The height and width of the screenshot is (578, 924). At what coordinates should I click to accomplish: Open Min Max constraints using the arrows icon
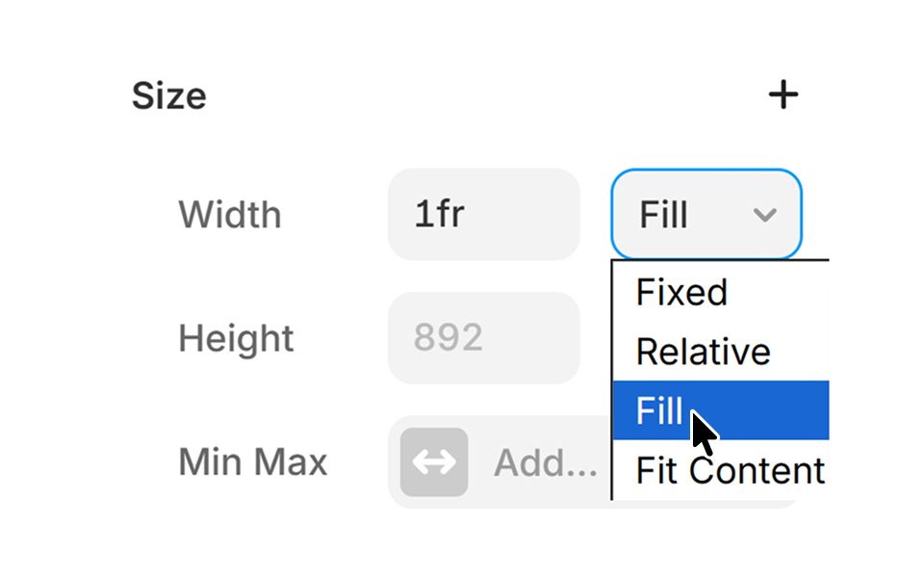[x=432, y=462]
